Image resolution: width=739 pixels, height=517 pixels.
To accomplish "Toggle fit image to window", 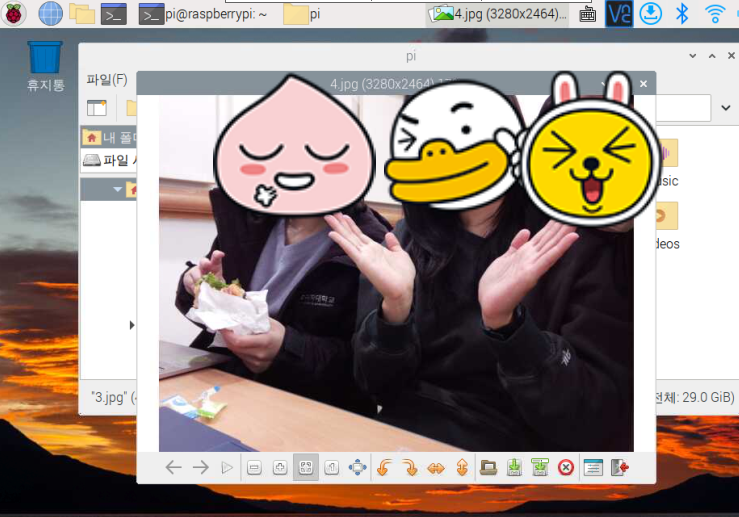I will [306, 468].
